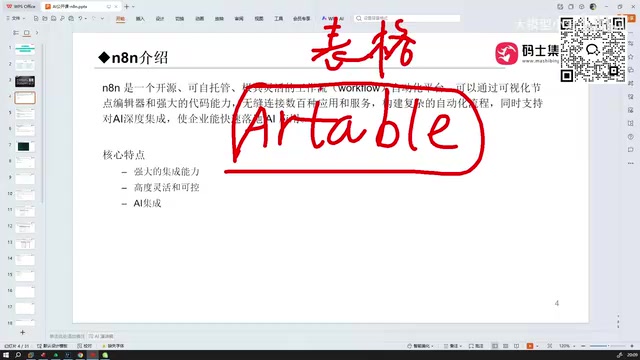The height and width of the screenshot is (360, 640).
Task: Select slide 1 thumbnail
Action: point(25,49)
